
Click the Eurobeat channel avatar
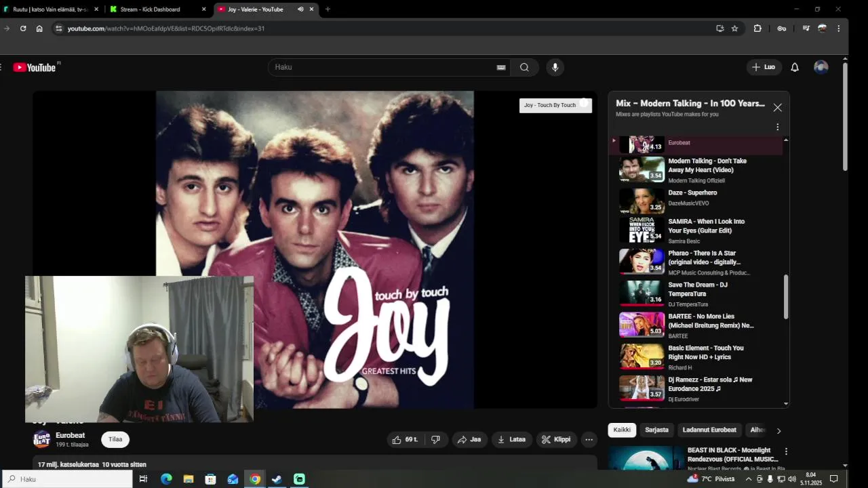pos(42,440)
